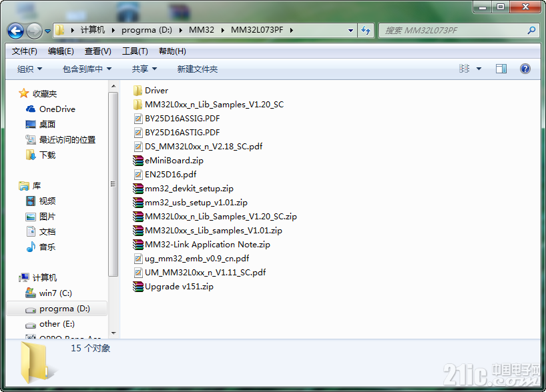Click the magnifier search icon

coord(531,31)
